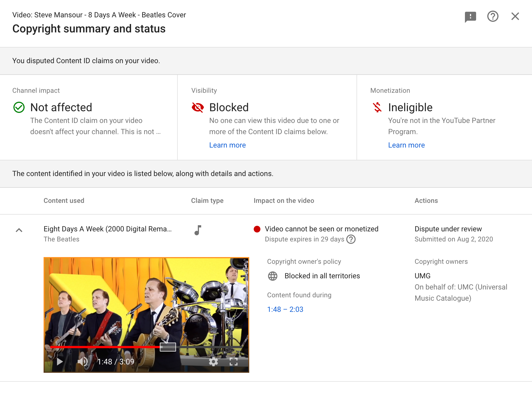
Task: Click the 'Actions' column header
Action: click(426, 201)
